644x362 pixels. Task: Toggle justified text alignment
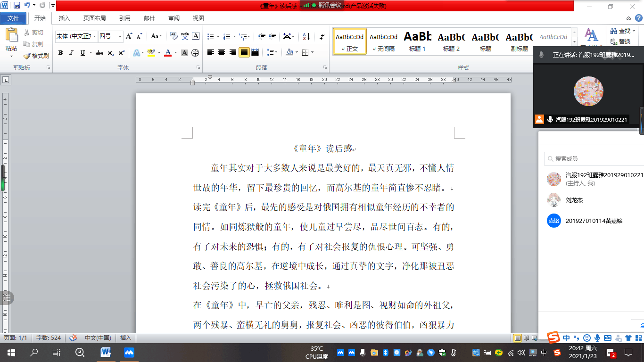click(x=244, y=52)
